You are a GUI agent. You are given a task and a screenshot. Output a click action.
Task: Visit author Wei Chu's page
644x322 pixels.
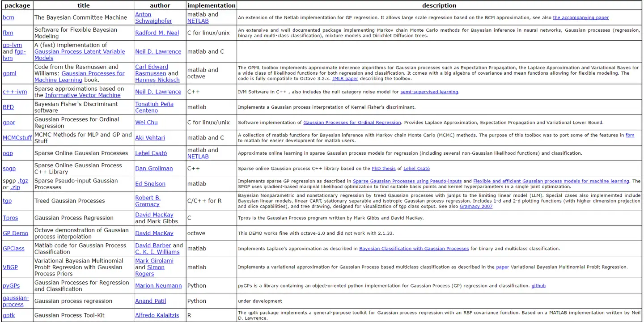(x=146, y=122)
